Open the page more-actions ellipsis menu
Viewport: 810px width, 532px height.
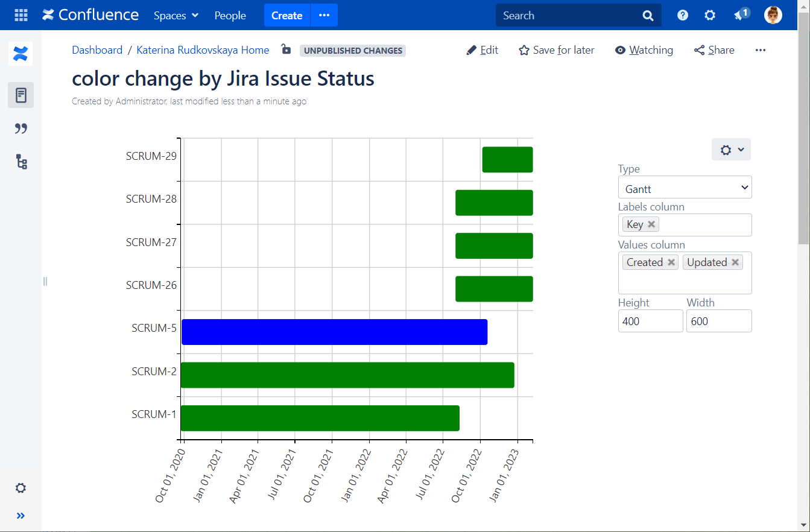point(760,50)
